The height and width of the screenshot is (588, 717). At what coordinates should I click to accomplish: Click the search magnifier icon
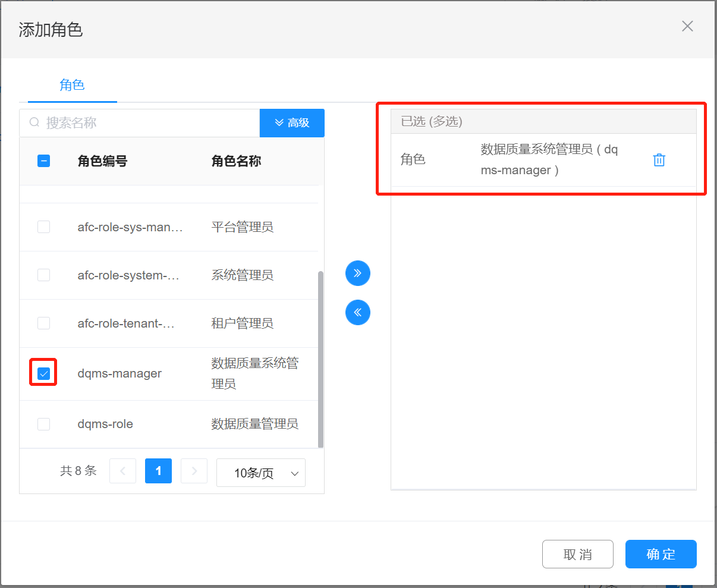34,123
